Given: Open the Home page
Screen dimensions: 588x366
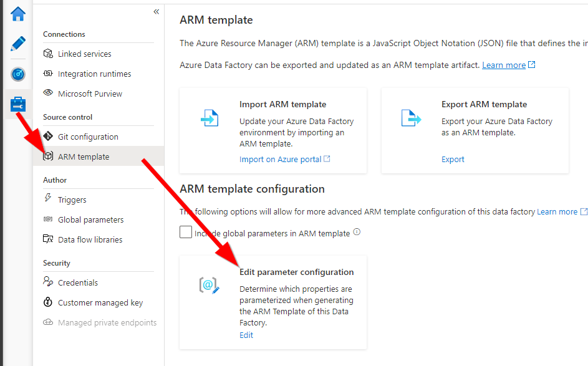Looking at the screenshot, I should click(x=17, y=13).
